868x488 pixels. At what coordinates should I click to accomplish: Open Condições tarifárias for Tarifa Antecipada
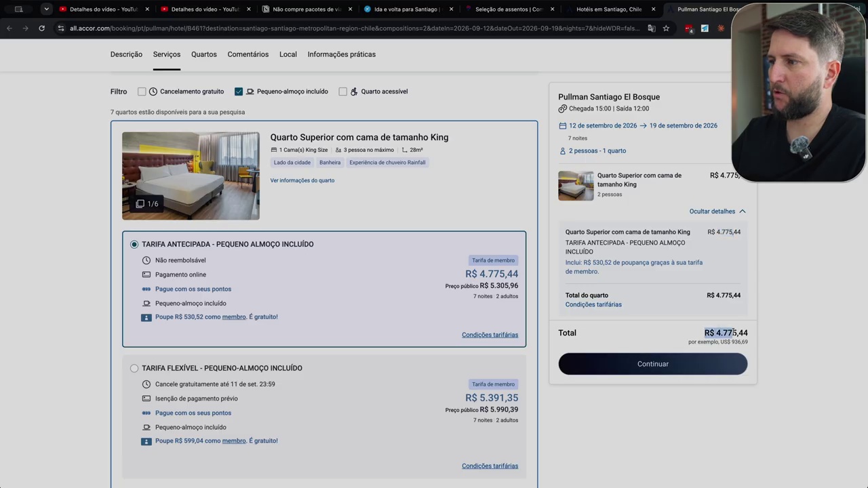(490, 335)
